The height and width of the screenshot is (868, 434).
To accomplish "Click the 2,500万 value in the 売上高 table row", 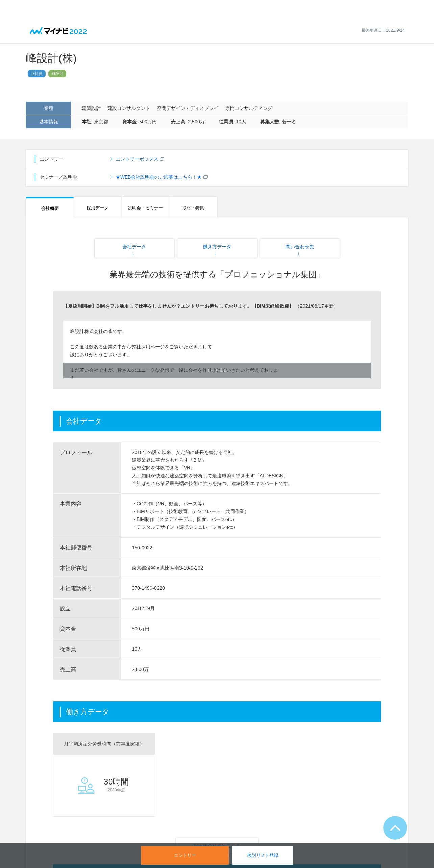I will tap(140, 669).
